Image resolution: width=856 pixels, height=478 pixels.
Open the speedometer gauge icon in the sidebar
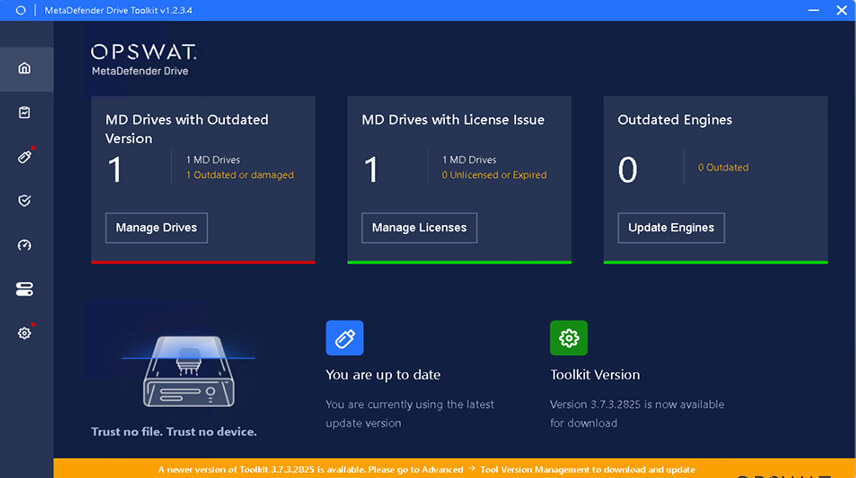pyautogui.click(x=25, y=245)
